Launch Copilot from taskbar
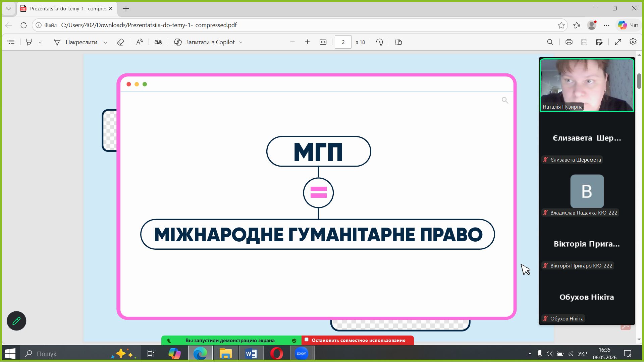The image size is (644, 362). pos(174,353)
